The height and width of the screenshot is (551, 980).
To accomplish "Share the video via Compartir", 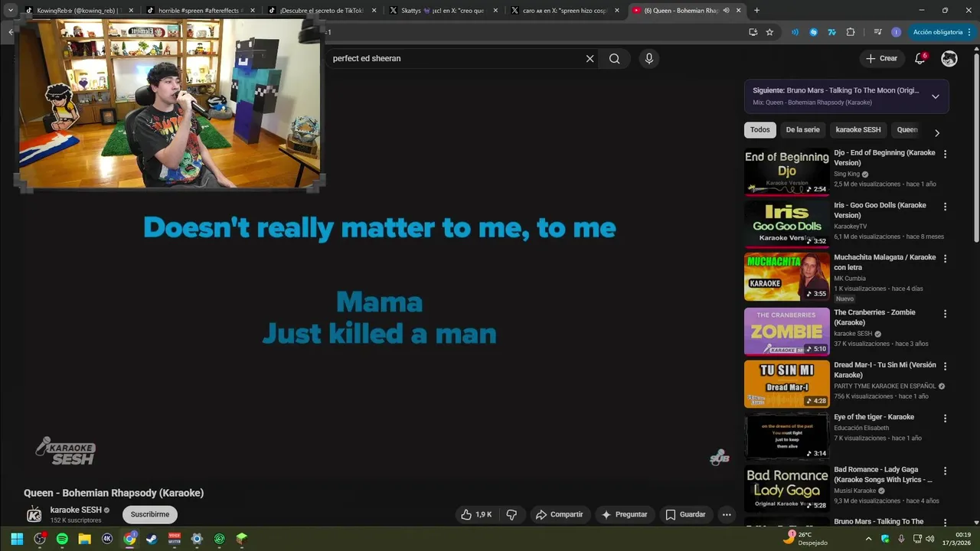I will tap(559, 514).
